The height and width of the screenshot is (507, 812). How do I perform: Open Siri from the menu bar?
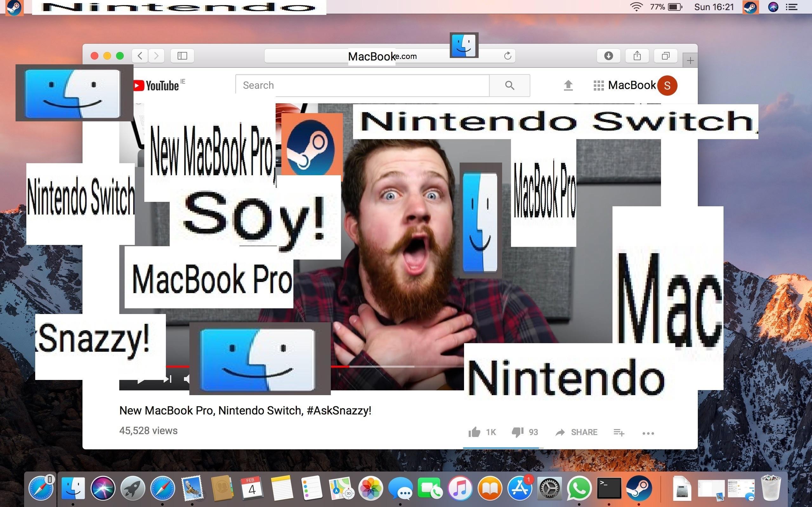[773, 7]
